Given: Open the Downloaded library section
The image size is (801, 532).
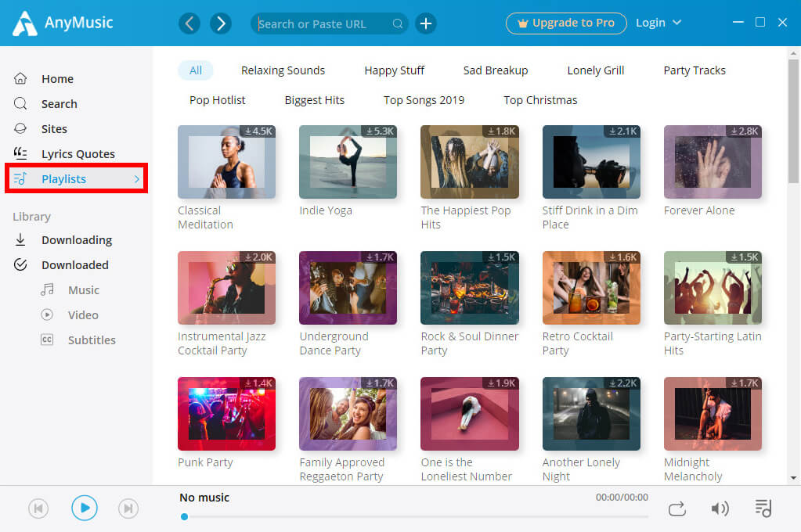Looking at the screenshot, I should (77, 265).
